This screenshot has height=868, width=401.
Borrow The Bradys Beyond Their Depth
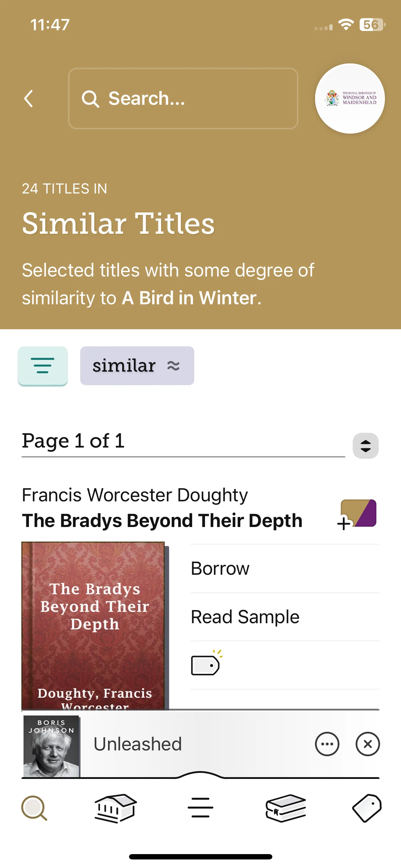click(285, 568)
